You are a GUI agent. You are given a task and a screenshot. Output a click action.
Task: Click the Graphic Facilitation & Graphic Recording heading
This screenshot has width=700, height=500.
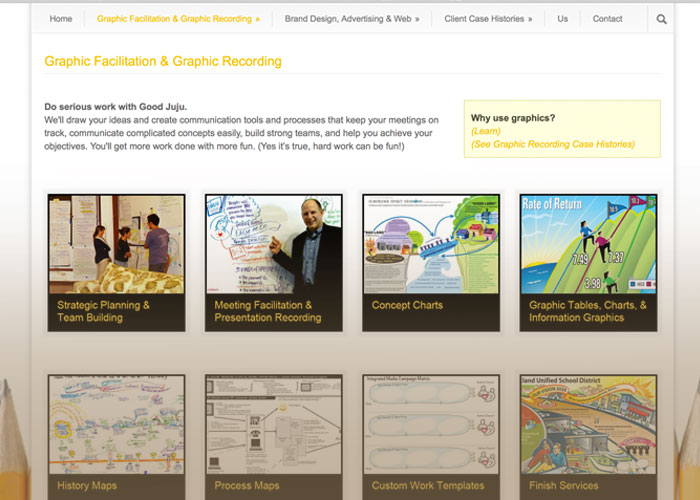pyautogui.click(x=163, y=61)
